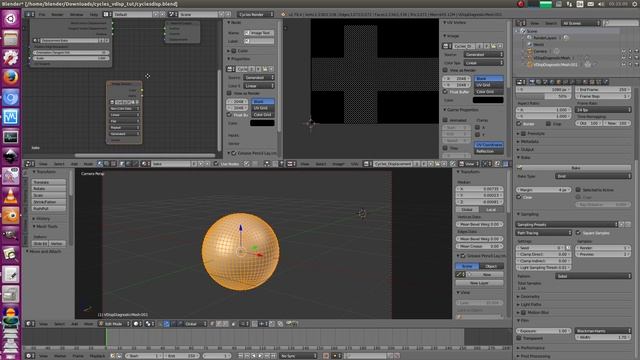This screenshot has height=360, width=640.
Task: Open the Cycles Render engine dropdown
Action: pyautogui.click(x=256, y=14)
